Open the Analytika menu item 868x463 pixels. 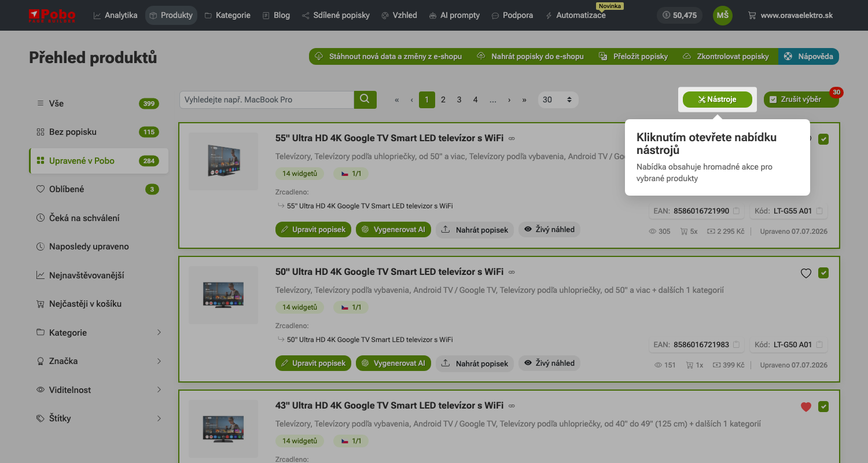(115, 15)
